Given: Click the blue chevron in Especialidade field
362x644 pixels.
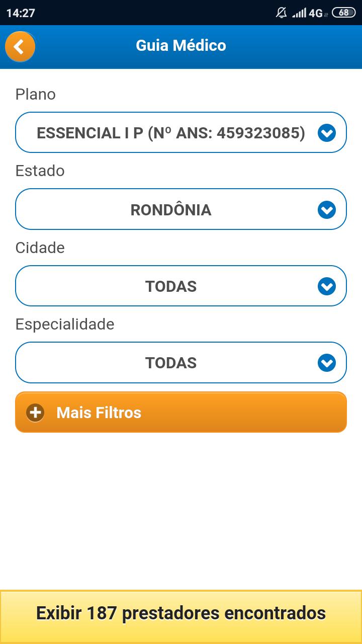Looking at the screenshot, I should [x=327, y=363].
